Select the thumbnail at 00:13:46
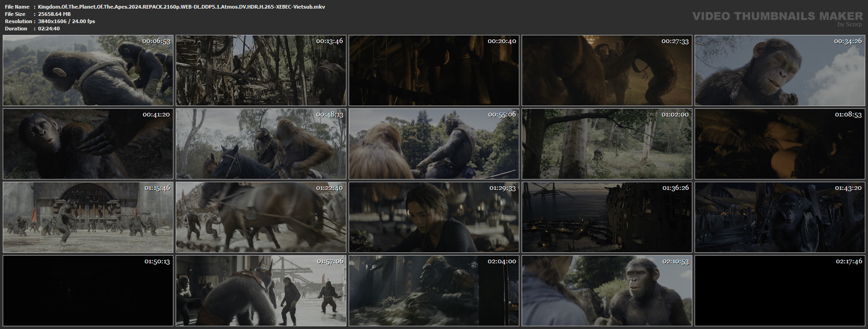The image size is (868, 329). tap(261, 71)
